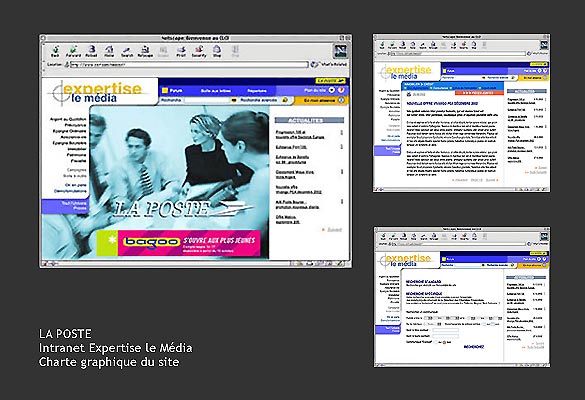Open Search from Netscape toolbar
The height and width of the screenshot is (400, 585).
pos(127,51)
